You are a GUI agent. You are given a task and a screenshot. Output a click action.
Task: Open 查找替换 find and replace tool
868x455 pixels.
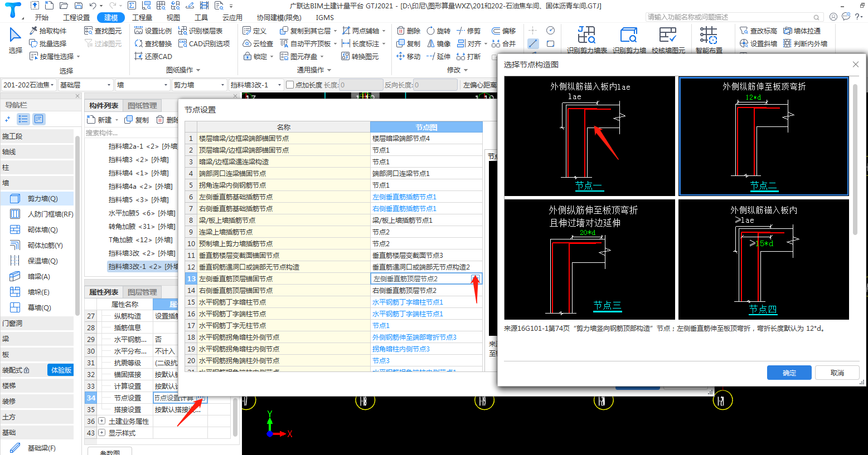pyautogui.click(x=153, y=43)
